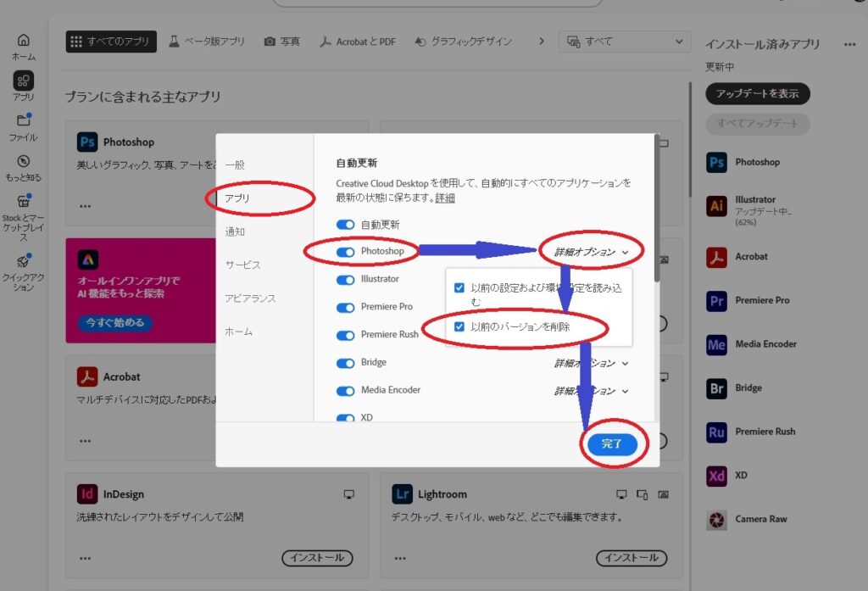Switch to 一般 preferences tab
Image resolution: width=868 pixels, height=591 pixels.
(x=235, y=164)
